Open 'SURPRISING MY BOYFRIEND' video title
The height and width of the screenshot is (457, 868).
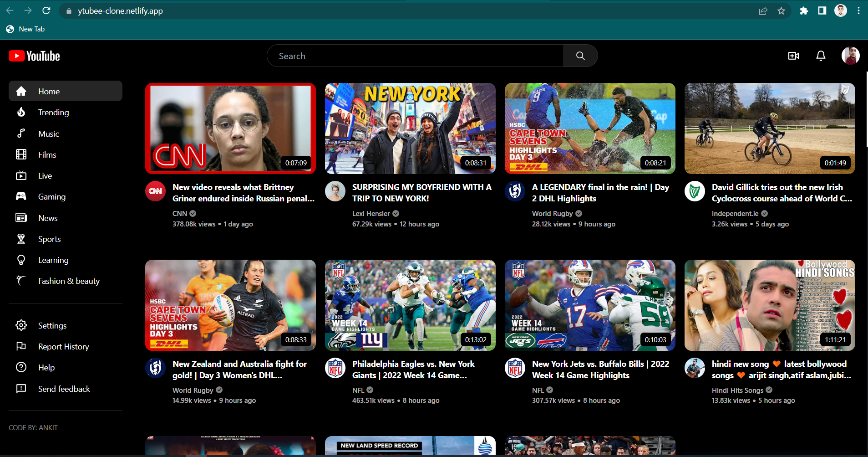coord(422,193)
